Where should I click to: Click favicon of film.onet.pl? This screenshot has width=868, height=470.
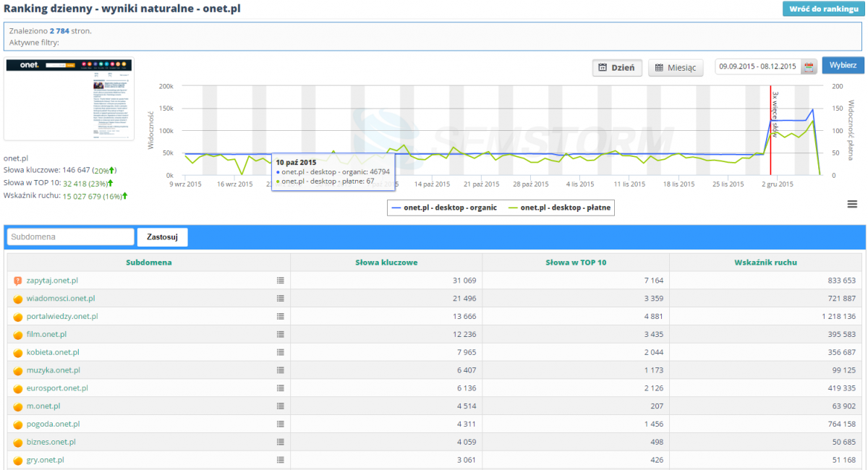point(18,335)
